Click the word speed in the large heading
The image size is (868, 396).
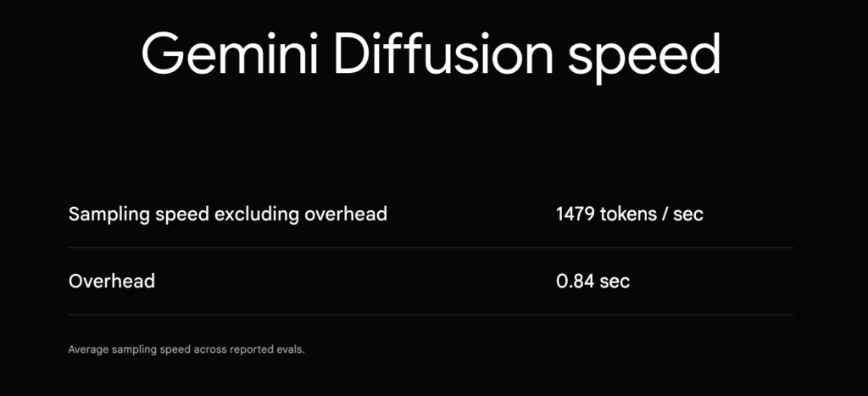[x=644, y=60]
